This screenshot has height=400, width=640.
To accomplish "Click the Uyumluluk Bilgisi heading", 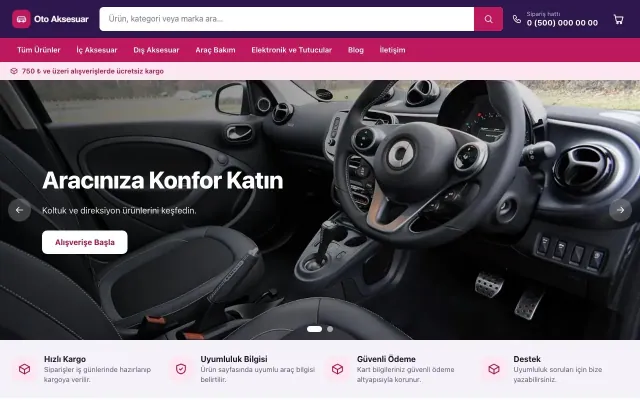I will [x=234, y=359].
